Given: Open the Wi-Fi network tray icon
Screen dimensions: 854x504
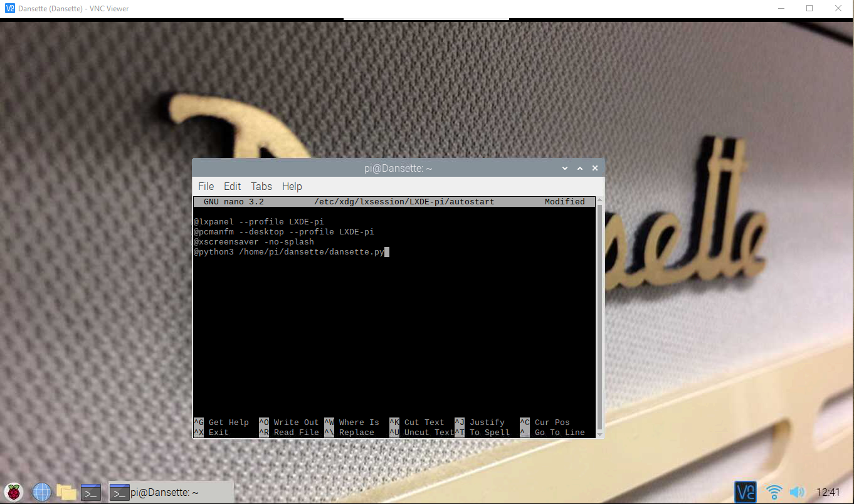Looking at the screenshot, I should coord(775,492).
